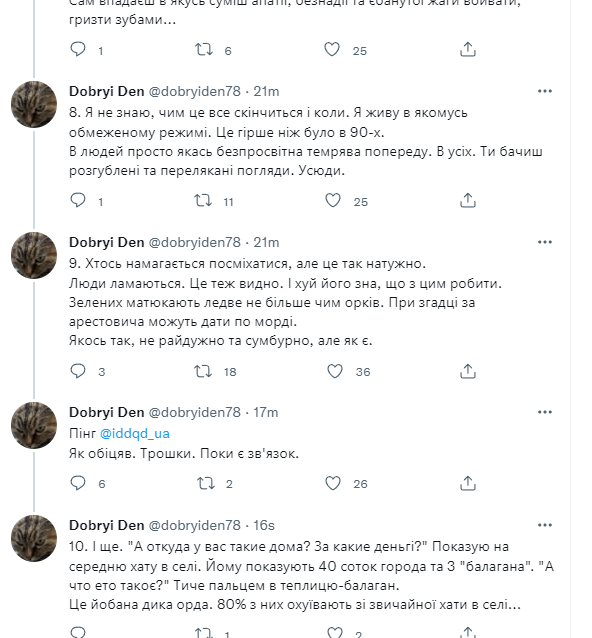This screenshot has height=638, width=592.
Task: Open the 16s timestamp on tweet 10
Action: click(264, 525)
